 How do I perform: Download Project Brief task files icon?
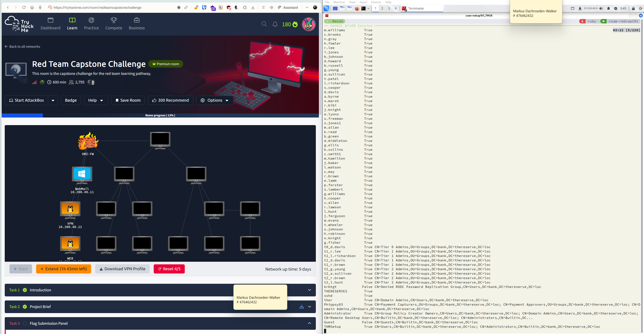click(x=302, y=307)
